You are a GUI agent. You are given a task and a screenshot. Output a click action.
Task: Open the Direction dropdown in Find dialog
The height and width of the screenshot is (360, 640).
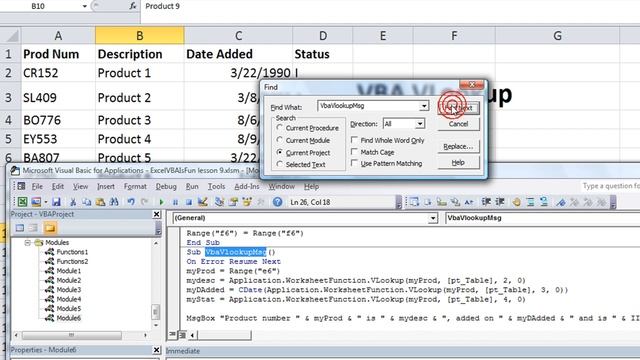(x=420, y=124)
